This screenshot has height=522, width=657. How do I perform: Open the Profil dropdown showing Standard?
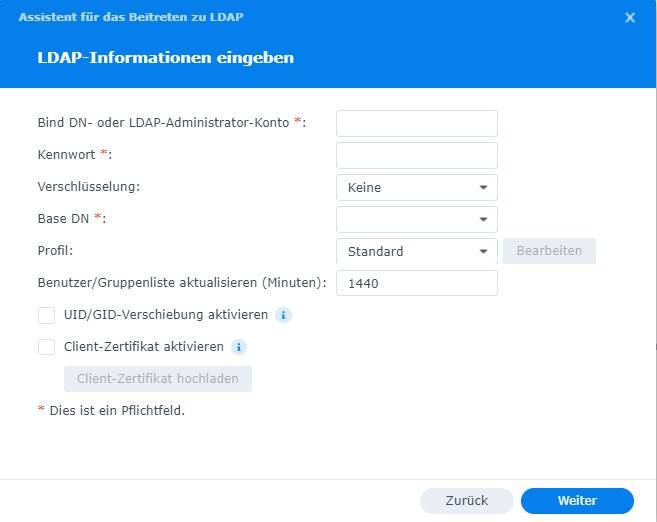(x=416, y=251)
